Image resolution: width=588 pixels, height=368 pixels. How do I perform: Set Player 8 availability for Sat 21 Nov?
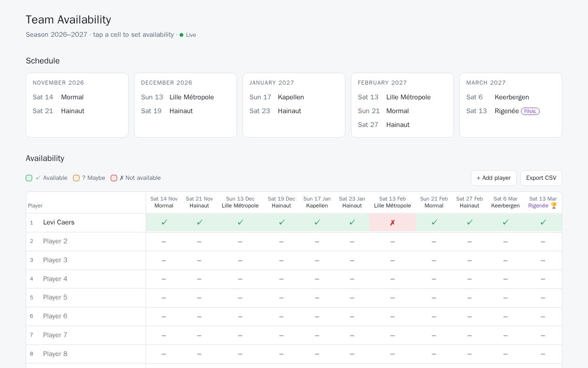[x=199, y=354]
